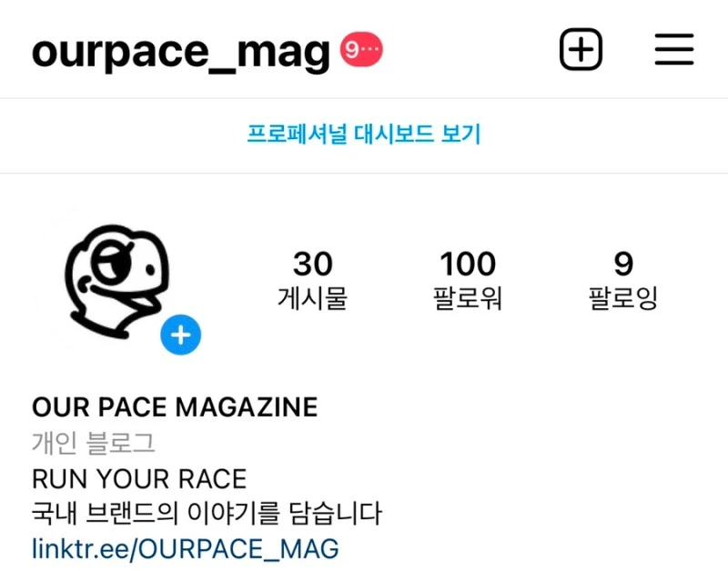
Task: Tap the red notification badge
Action: [361, 49]
